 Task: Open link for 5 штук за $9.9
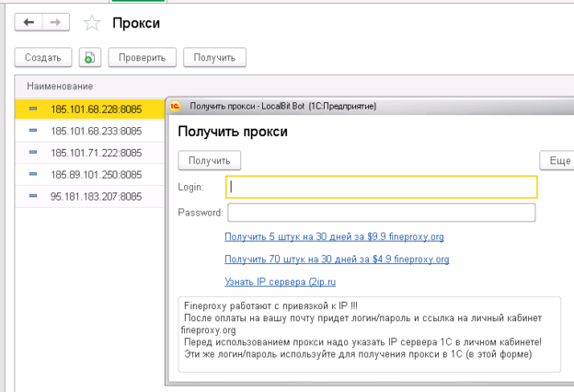pos(334,236)
